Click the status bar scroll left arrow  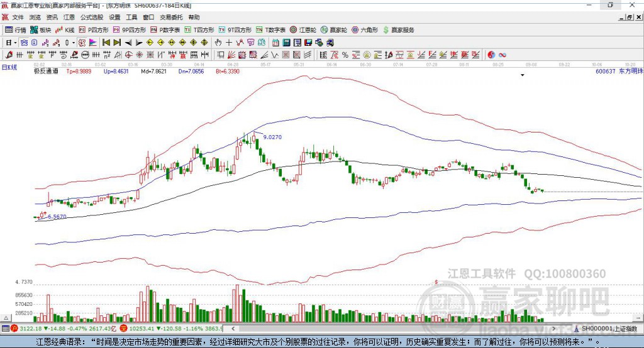pos(233,329)
